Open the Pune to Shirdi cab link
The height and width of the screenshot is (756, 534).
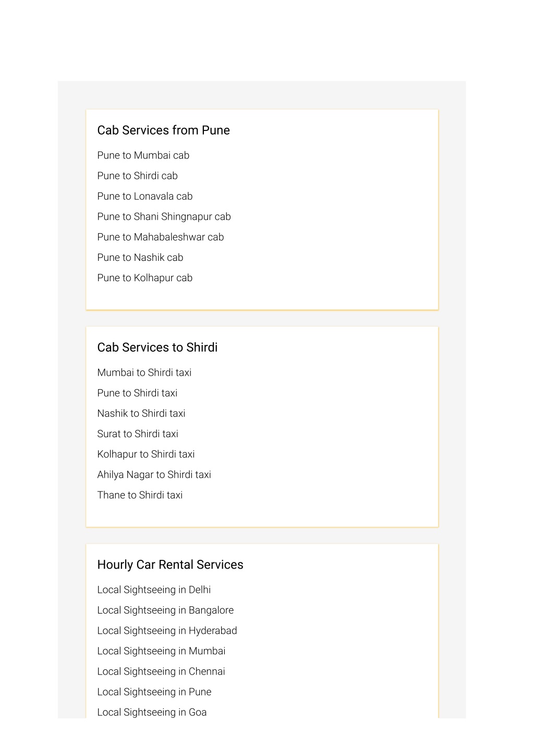pyautogui.click(x=137, y=176)
